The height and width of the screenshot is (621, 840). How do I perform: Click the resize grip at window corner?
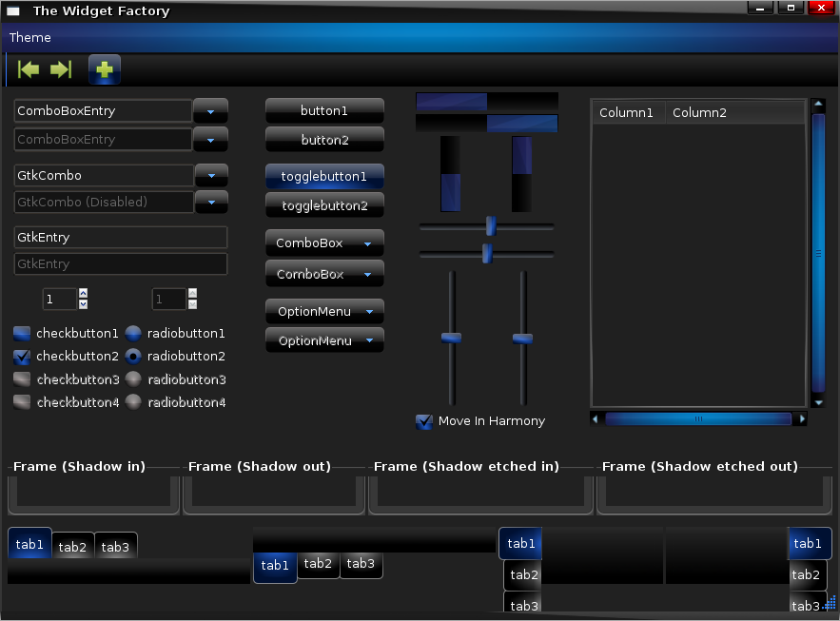click(x=830, y=603)
